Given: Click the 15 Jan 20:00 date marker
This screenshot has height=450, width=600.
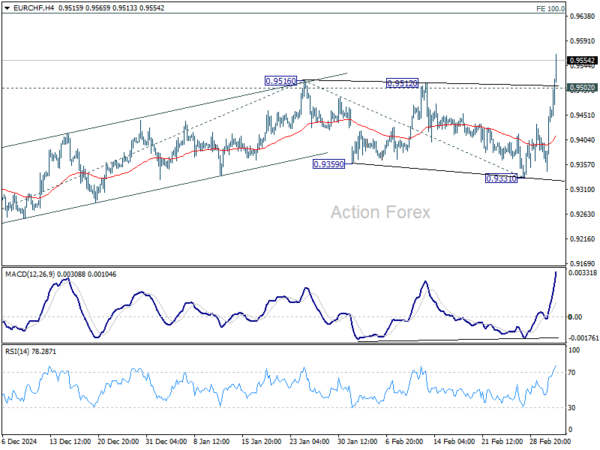Looking at the screenshot, I should (x=261, y=441).
